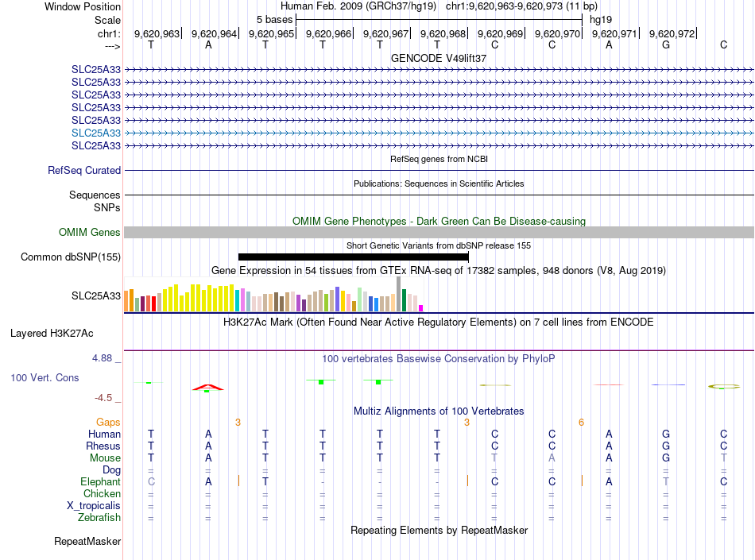Click the Window Position track label

point(83,6)
